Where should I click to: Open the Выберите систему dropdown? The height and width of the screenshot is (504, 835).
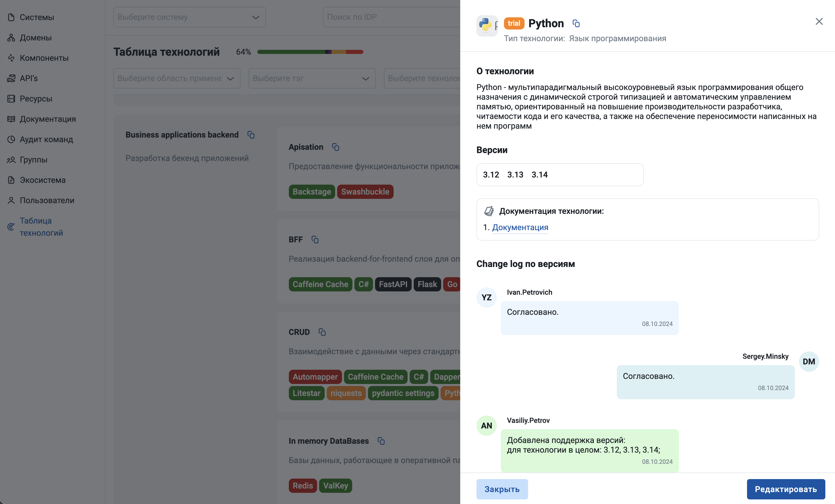[189, 17]
